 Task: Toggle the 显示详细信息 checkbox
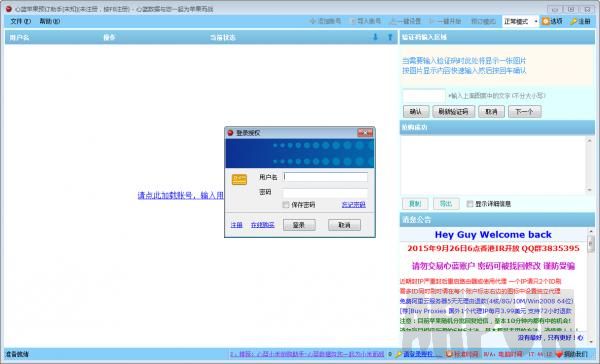coord(470,204)
